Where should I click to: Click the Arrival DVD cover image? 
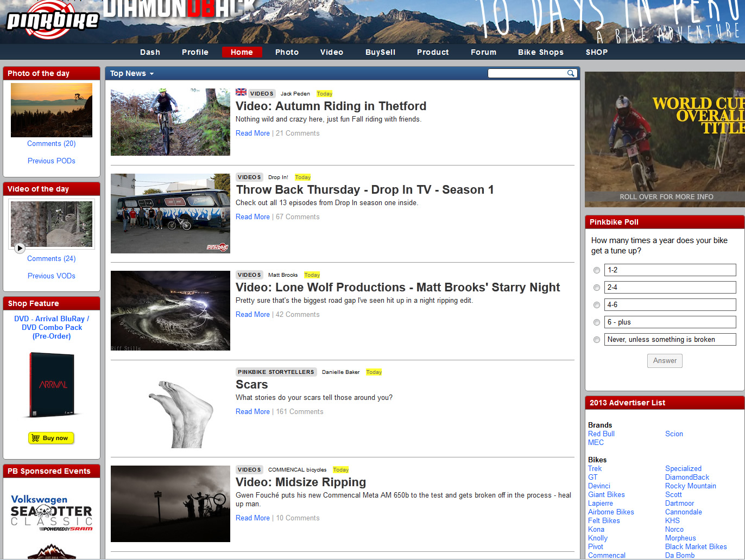(x=52, y=385)
